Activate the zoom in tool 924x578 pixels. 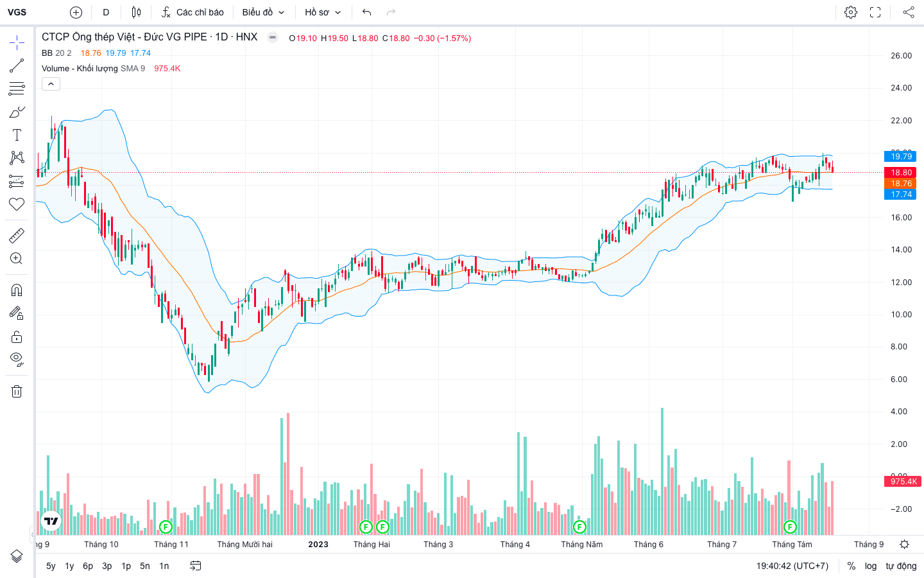pos(17,259)
